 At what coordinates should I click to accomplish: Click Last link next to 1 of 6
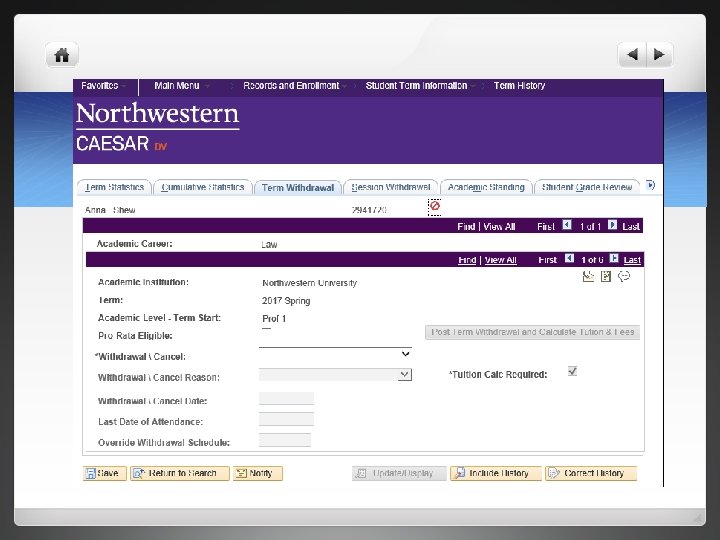(x=632, y=260)
